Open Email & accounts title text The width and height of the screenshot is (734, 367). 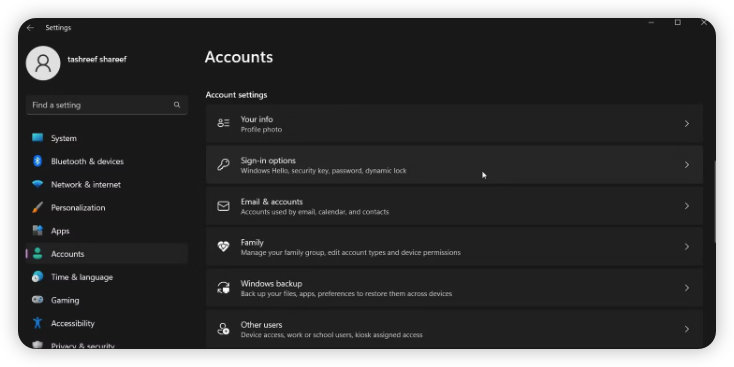click(272, 202)
